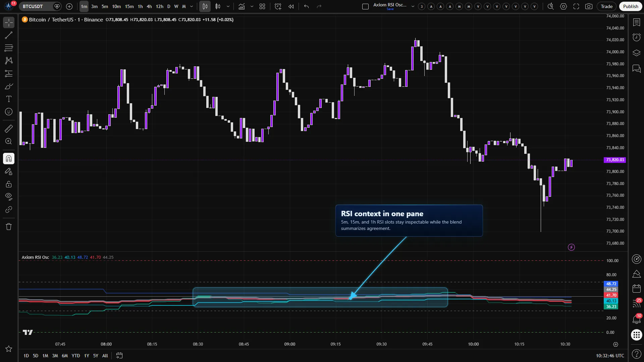Toggle magnet mode in left toolbar
The height and width of the screenshot is (362, 644).
click(9, 159)
